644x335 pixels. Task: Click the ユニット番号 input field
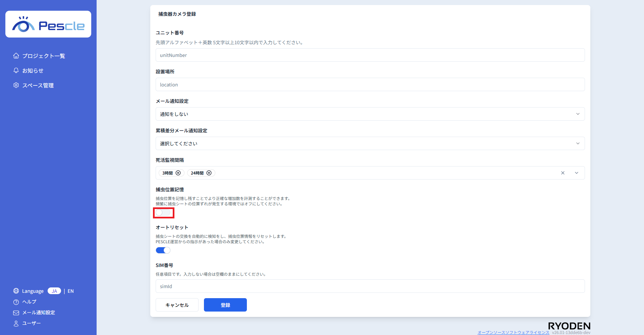pyautogui.click(x=370, y=55)
